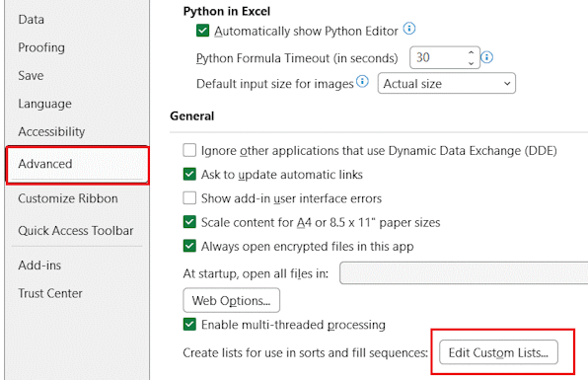Open the Accessibility category
This screenshot has width=588, height=380.
pos(51,131)
